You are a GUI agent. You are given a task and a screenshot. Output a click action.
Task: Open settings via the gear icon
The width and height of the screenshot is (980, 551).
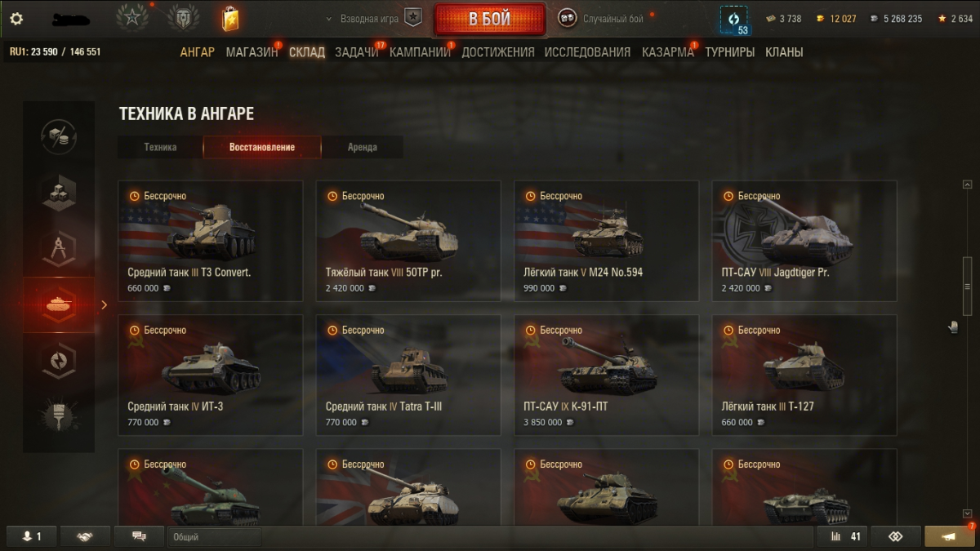16,19
